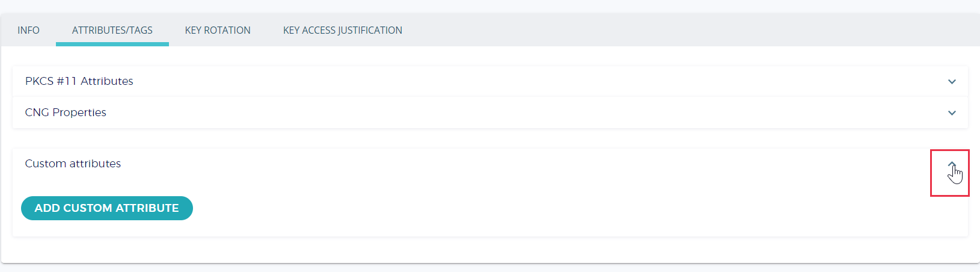The image size is (980, 272).
Task: Click the CNG Properties section title
Action: 66,113
